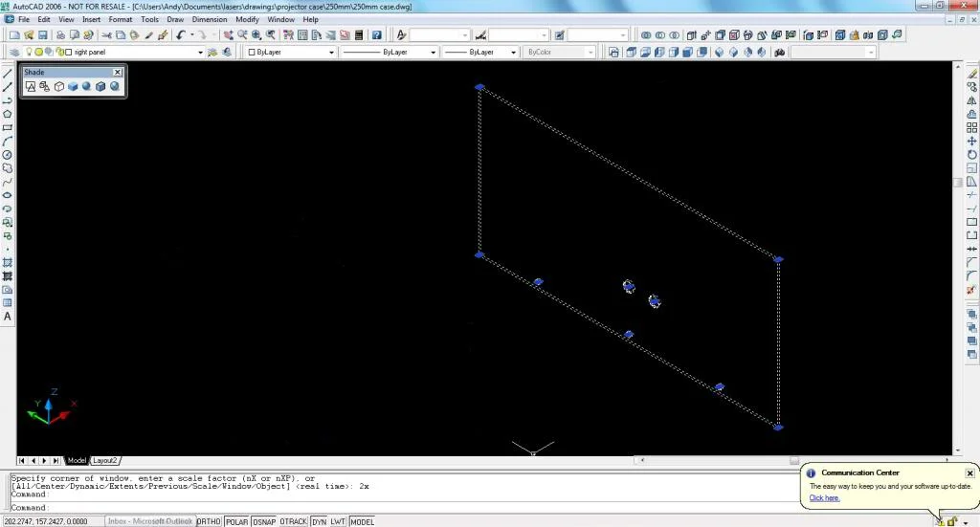Select the Undo arrow icon

click(181, 35)
